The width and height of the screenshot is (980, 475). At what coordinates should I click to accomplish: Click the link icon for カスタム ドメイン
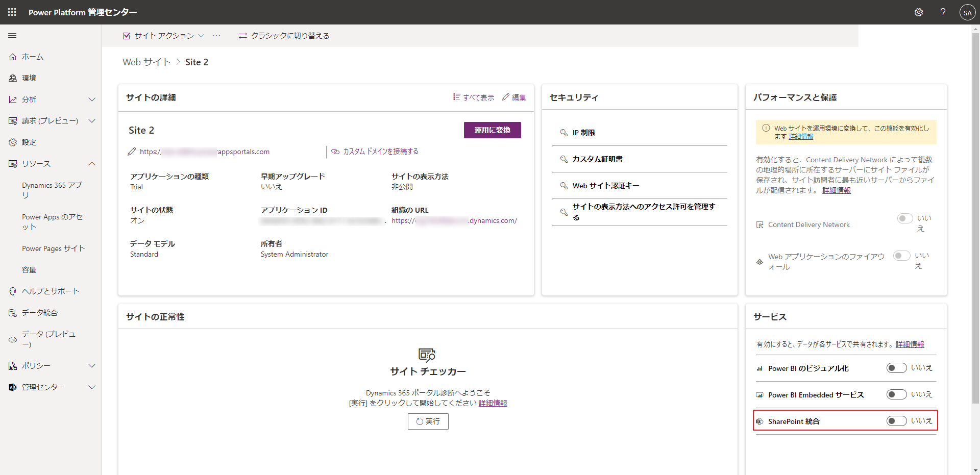[335, 152]
